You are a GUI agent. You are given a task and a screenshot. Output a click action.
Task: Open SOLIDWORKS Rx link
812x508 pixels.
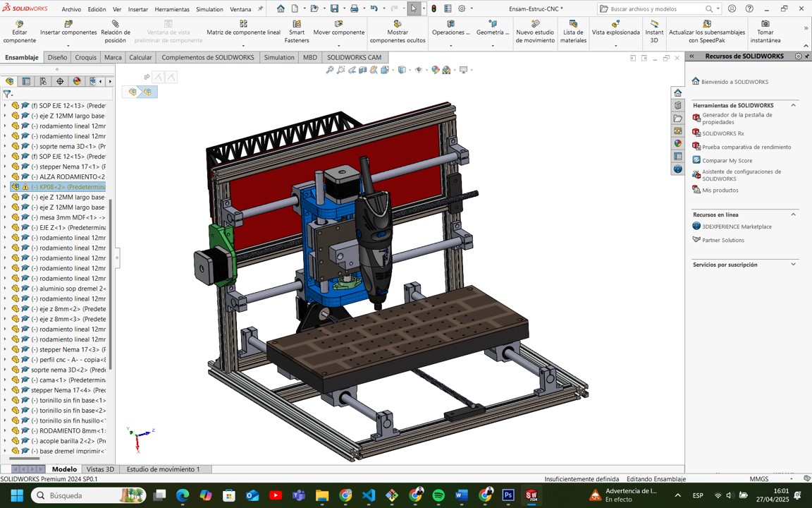click(x=722, y=133)
